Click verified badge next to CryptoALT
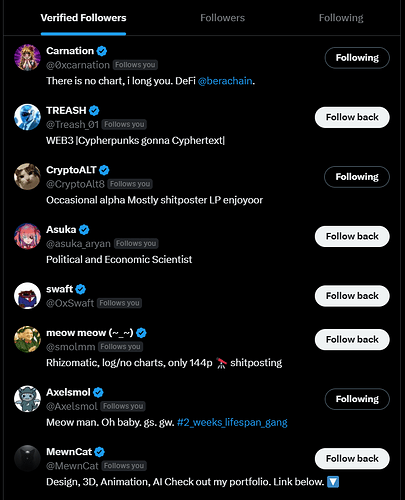Image resolution: width=405 pixels, height=500 pixels. pyautogui.click(x=104, y=170)
